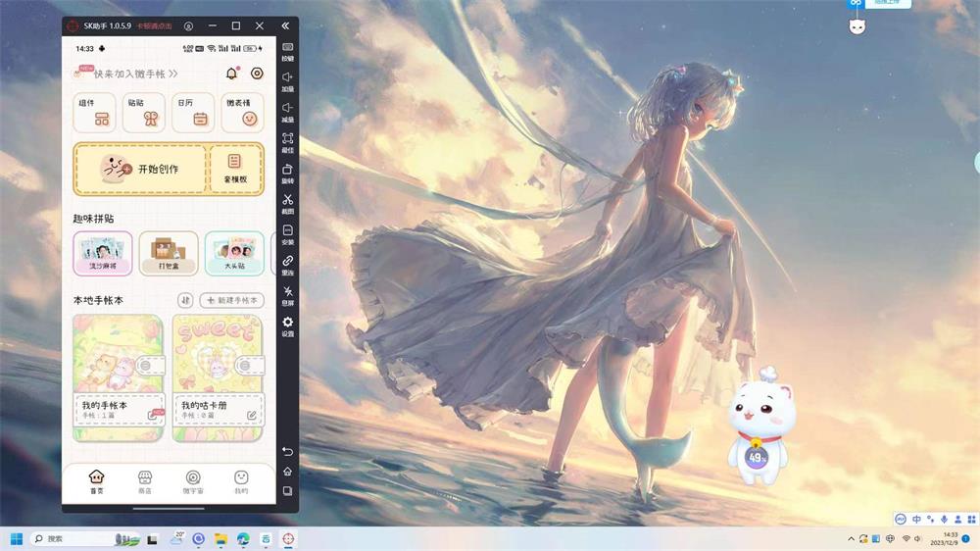Toggle the 最佳 fullscreen fit icon

[287, 139]
